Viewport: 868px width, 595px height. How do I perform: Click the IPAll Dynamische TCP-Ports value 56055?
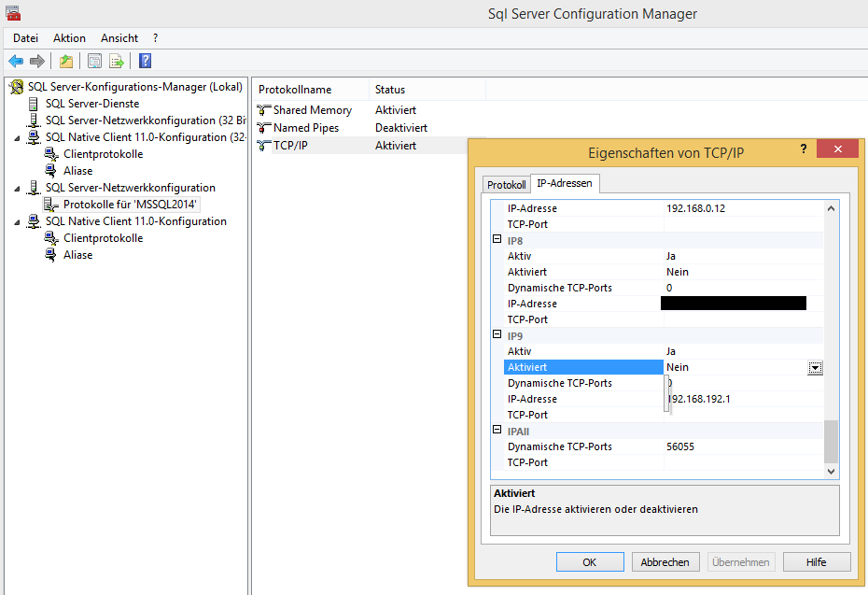[x=680, y=446]
